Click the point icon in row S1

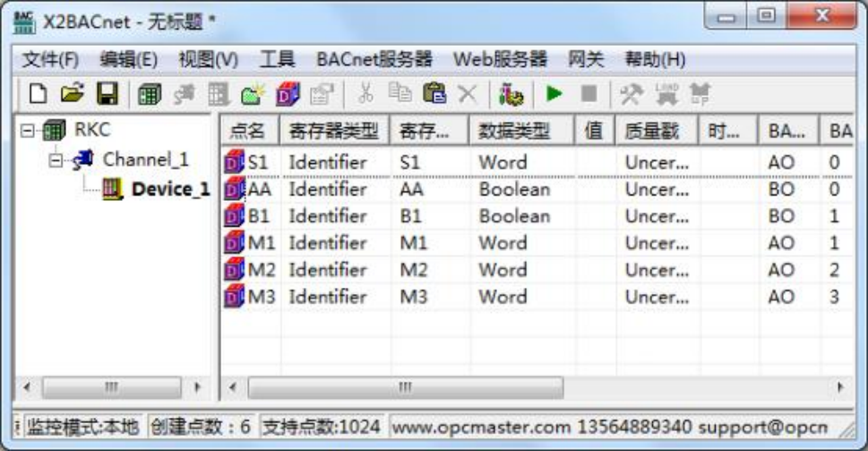(234, 161)
